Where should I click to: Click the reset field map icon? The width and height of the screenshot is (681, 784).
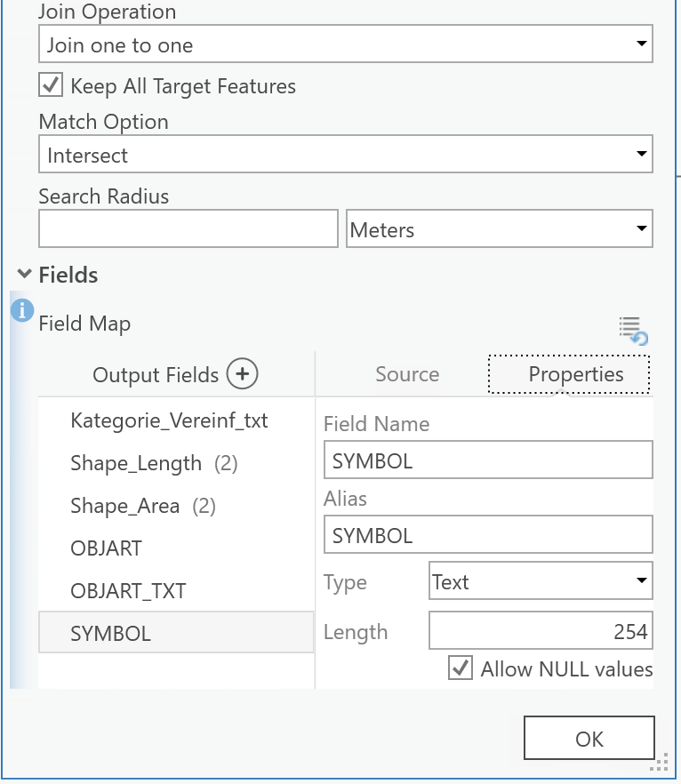[633, 330]
